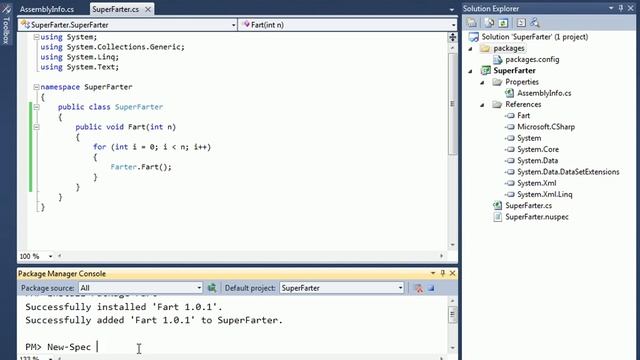Collapse the Fart method block
This screenshot has height=360, width=640.
pyautogui.click(x=36, y=127)
